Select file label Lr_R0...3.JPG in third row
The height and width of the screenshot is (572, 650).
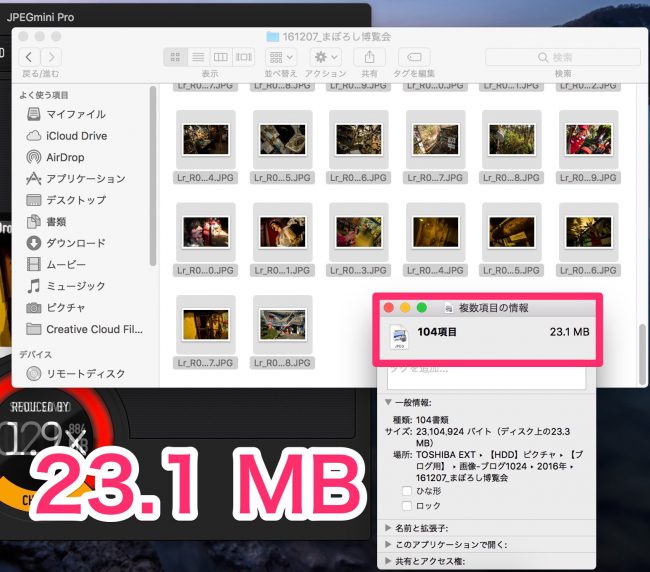(359, 270)
